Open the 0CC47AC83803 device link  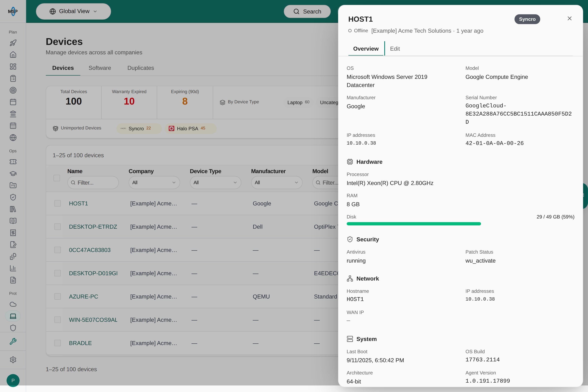(x=90, y=250)
